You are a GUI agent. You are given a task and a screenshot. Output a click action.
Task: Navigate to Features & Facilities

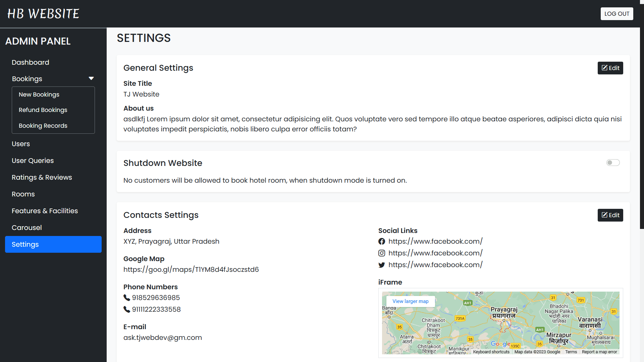45,211
